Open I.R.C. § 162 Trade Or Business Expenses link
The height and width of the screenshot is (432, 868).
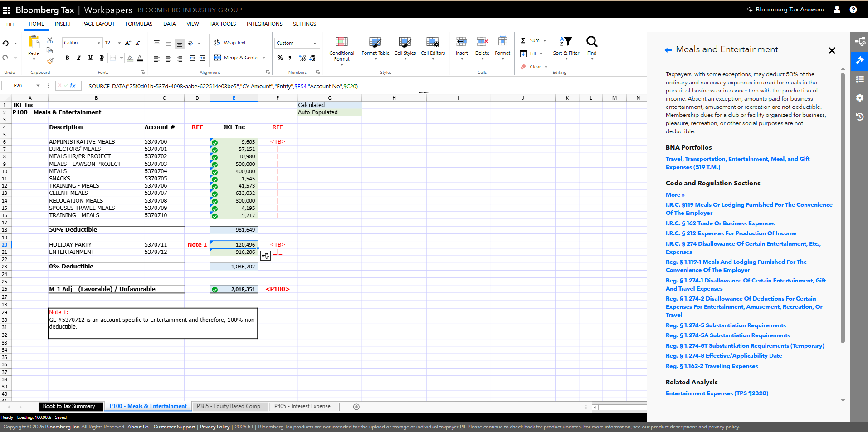click(720, 223)
